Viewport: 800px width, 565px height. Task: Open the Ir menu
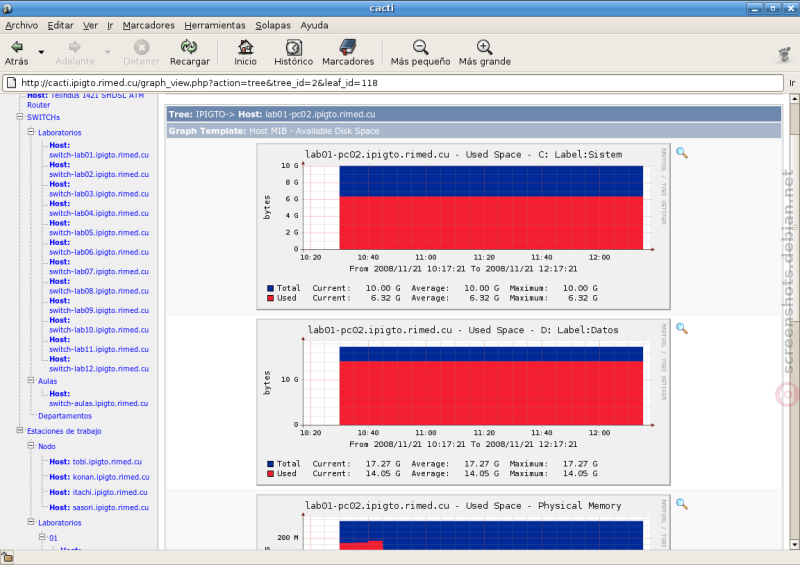tap(110, 26)
